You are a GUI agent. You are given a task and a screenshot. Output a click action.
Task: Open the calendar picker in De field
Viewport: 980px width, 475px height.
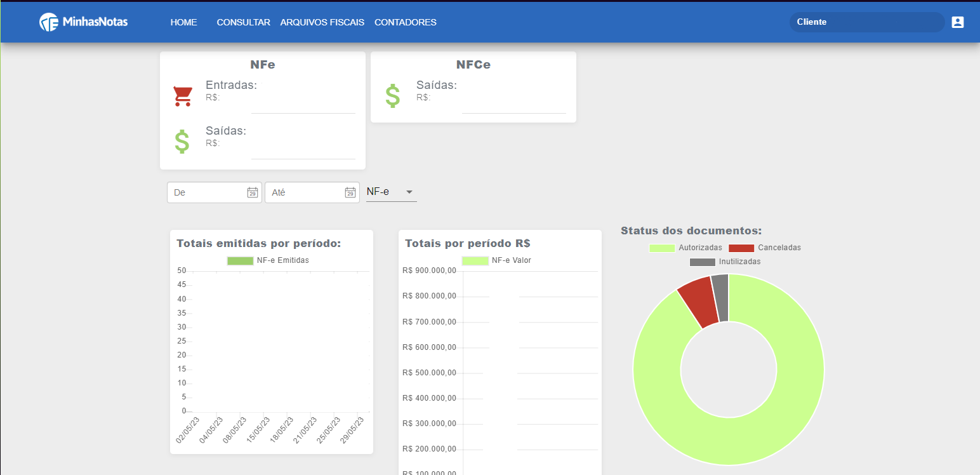[252, 192]
